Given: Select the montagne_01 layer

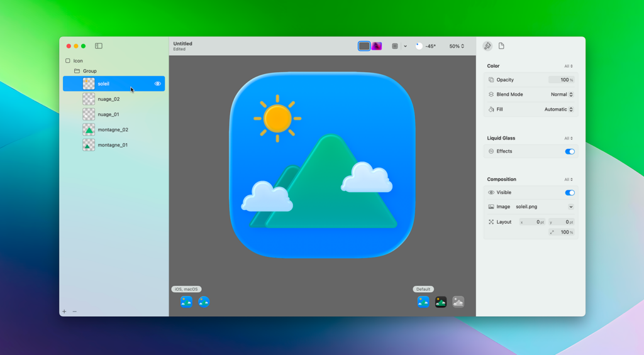Looking at the screenshot, I should (x=113, y=145).
